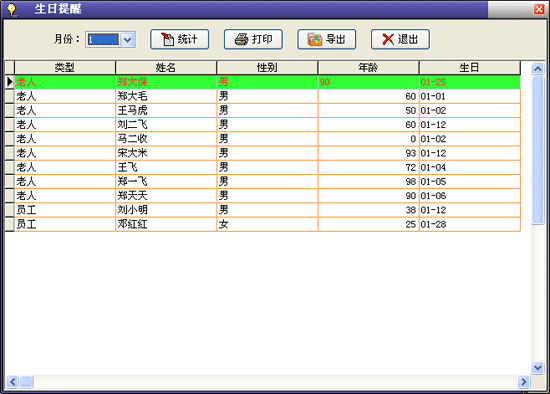The height and width of the screenshot is (394, 550).
Task: Select name cell 刘二飞
Action: (x=166, y=125)
